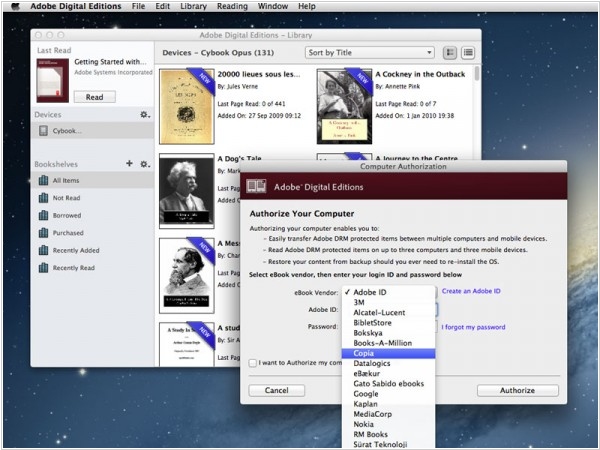
Task: Add a new bookshelf with plus icon
Action: tap(129, 163)
